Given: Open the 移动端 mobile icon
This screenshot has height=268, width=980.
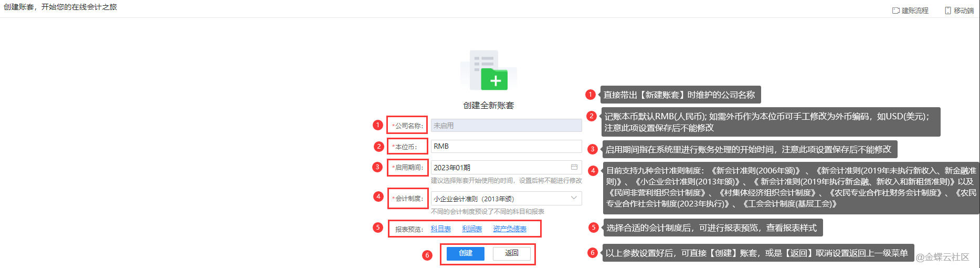Looking at the screenshot, I should pos(948,11).
